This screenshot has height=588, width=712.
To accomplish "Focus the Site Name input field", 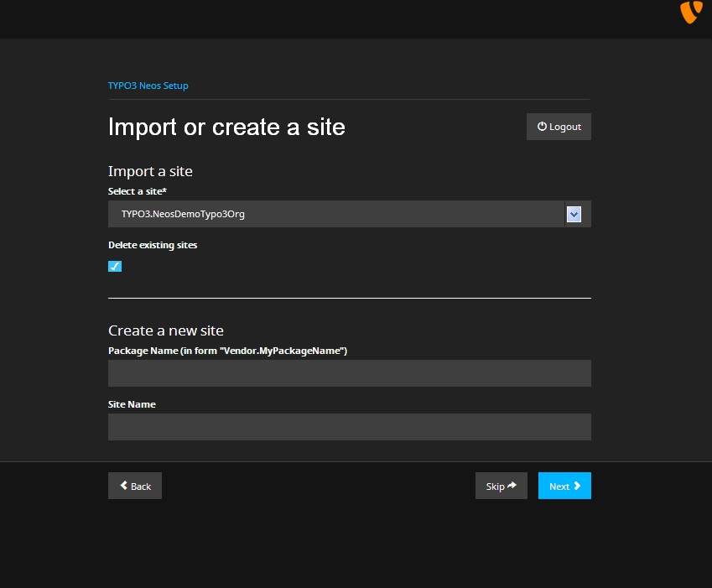I will [350, 427].
